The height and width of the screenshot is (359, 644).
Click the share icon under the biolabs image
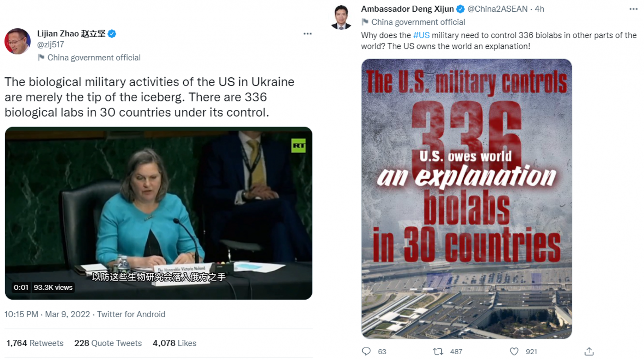coord(589,351)
